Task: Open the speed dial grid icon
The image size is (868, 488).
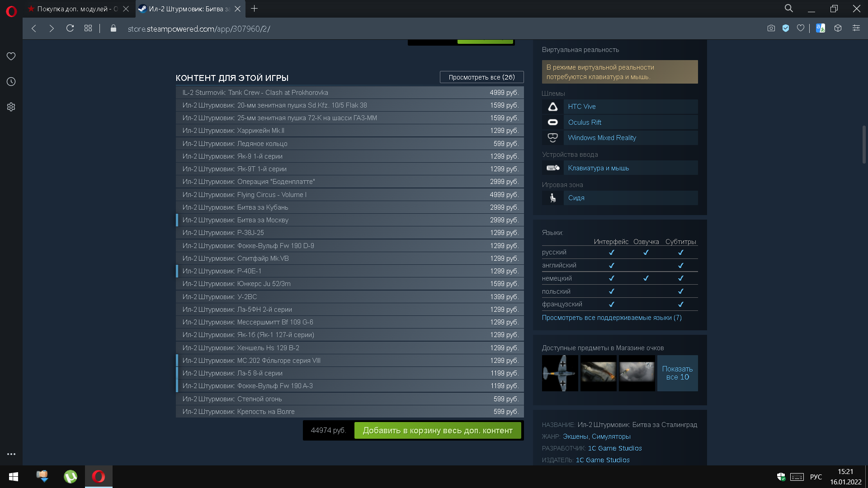Action: (88, 28)
